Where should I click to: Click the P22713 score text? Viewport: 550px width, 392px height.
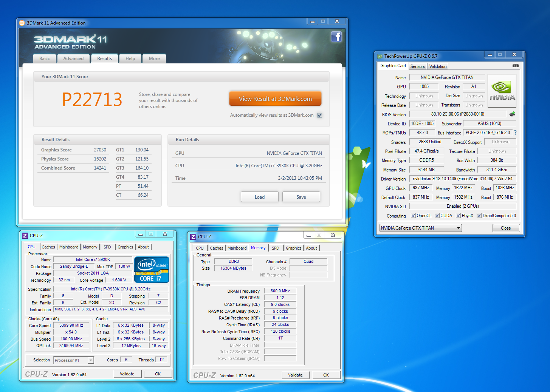pyautogui.click(x=92, y=100)
